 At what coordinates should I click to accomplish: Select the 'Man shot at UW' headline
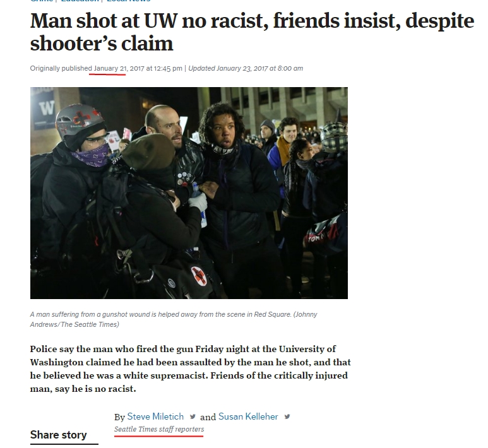[x=252, y=32]
